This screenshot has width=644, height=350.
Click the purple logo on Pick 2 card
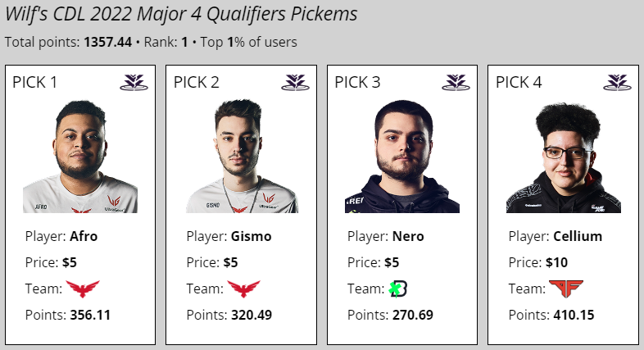pos(295,82)
